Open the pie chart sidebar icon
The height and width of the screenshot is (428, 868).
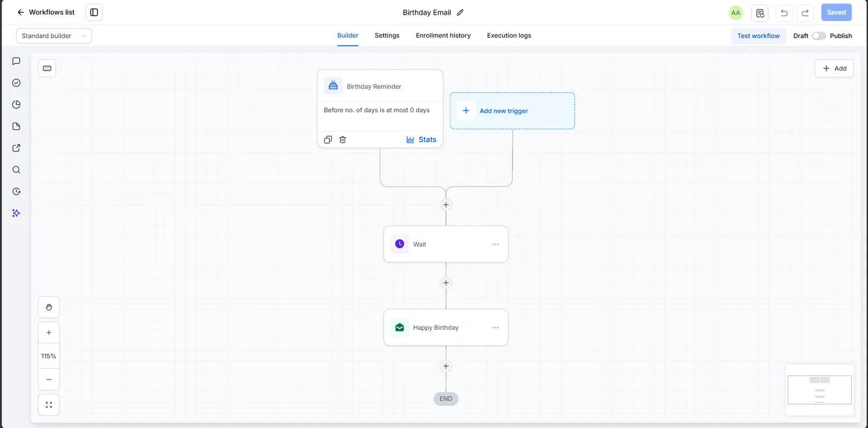pyautogui.click(x=16, y=105)
